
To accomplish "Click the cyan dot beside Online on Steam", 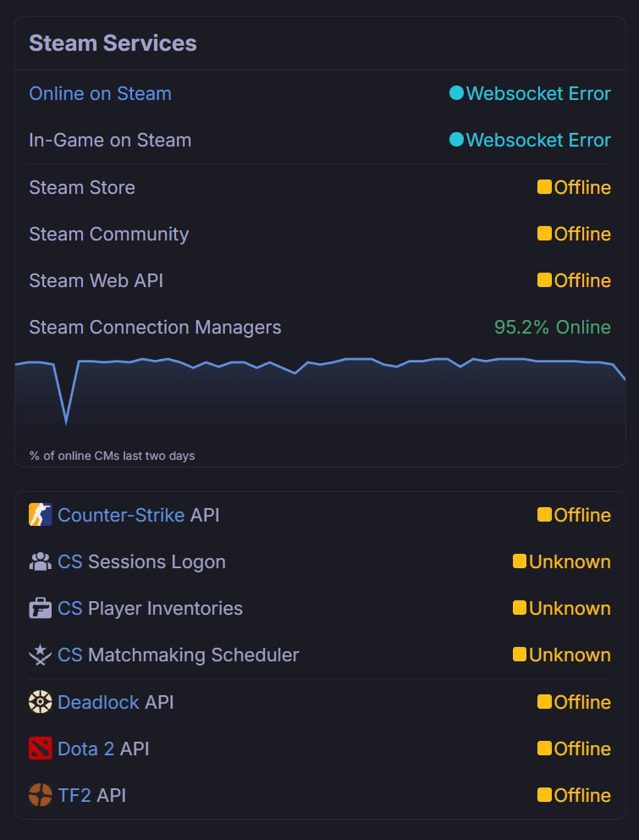I will (456, 93).
